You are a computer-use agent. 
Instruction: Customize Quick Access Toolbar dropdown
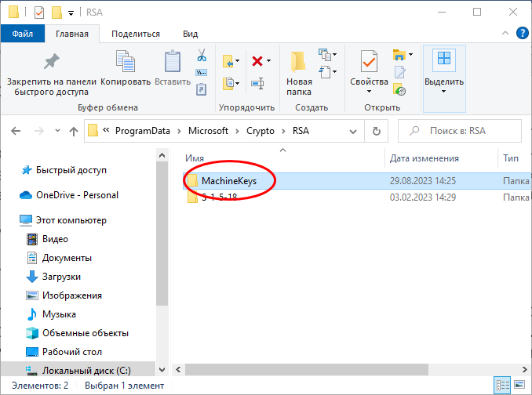[x=71, y=13]
